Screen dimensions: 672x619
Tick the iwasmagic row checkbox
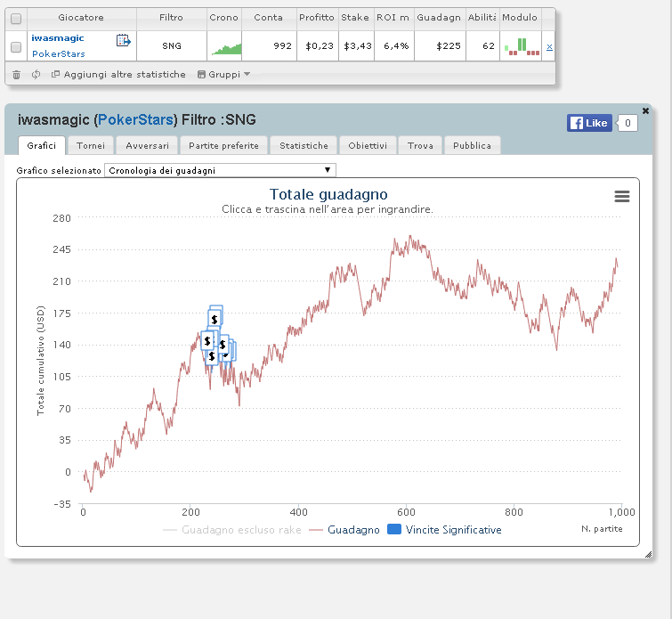click(16, 46)
